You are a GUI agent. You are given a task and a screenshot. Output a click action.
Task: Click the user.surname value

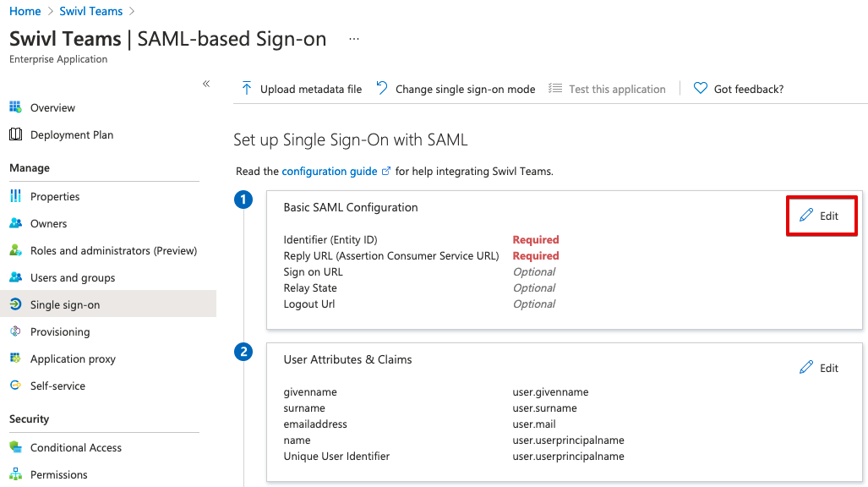click(544, 408)
